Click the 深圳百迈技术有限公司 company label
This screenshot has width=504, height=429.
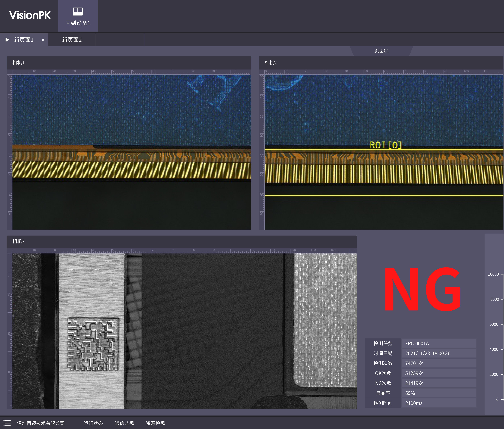click(x=41, y=423)
